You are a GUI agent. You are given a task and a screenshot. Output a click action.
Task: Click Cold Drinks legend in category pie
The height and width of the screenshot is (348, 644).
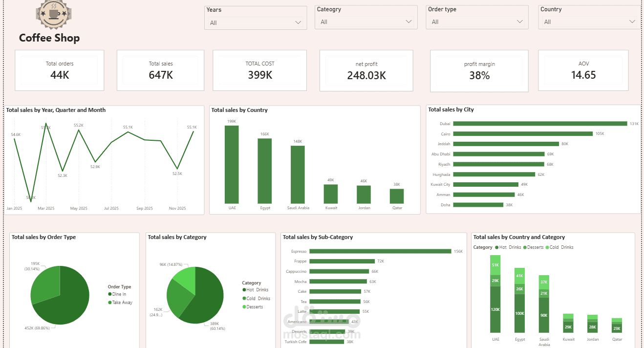point(256,299)
